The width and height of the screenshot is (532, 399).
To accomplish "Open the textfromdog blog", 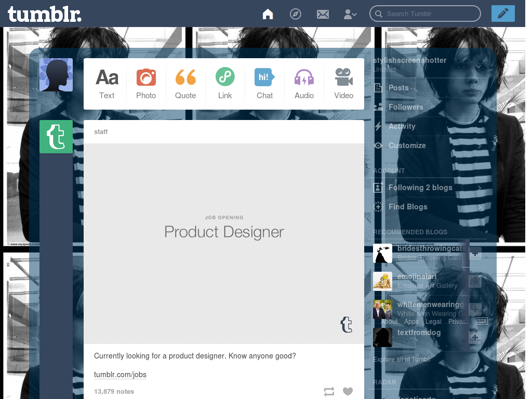I will pos(419,332).
